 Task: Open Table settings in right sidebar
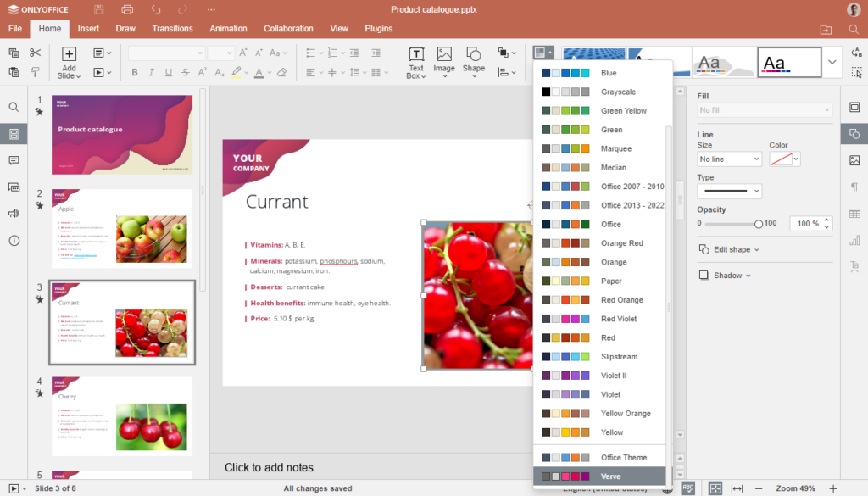pyautogui.click(x=854, y=213)
